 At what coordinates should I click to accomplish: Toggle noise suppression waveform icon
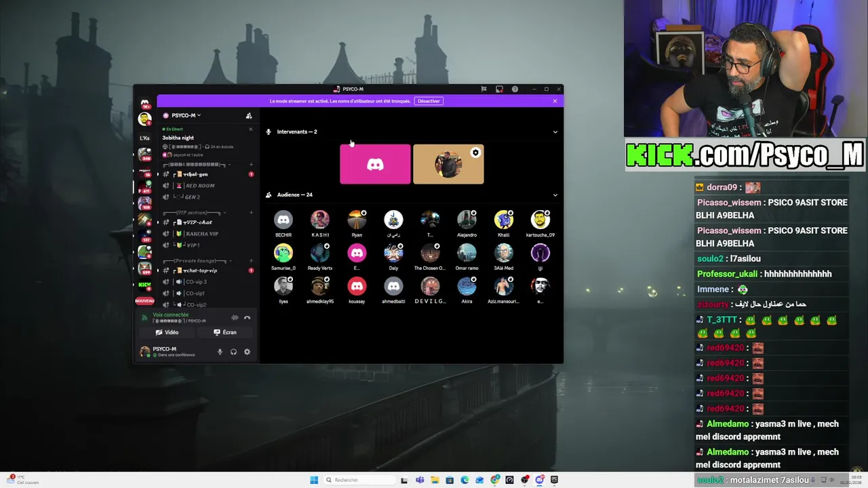[235, 317]
